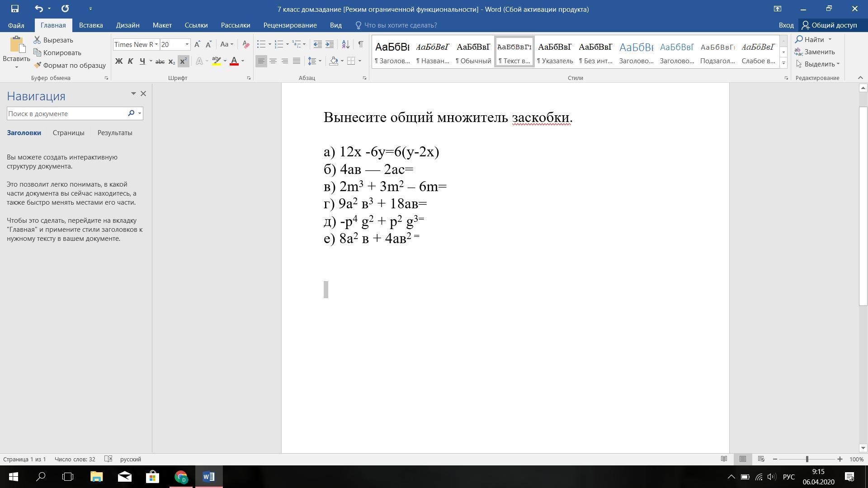Click the sort A-Я icon
This screenshot has width=868, height=488.
click(x=345, y=44)
